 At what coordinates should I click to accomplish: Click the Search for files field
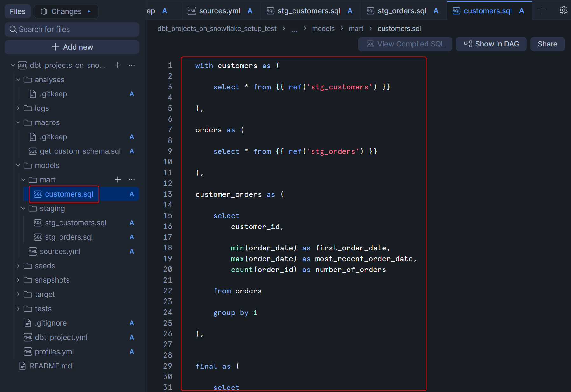click(x=72, y=29)
